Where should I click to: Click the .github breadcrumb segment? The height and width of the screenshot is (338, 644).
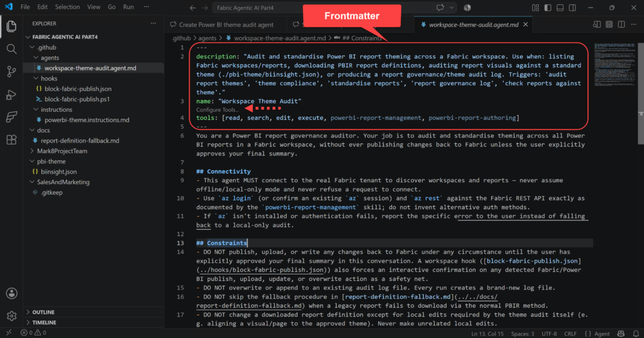[x=181, y=38]
